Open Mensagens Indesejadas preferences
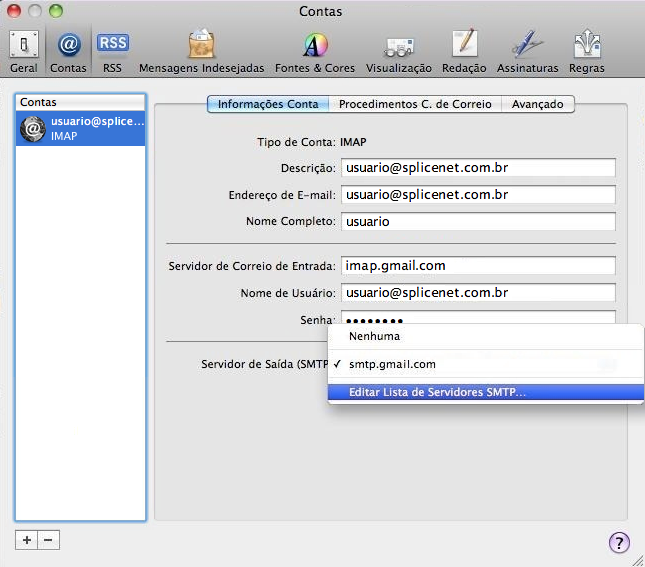This screenshot has height=567, width=645. pyautogui.click(x=201, y=50)
